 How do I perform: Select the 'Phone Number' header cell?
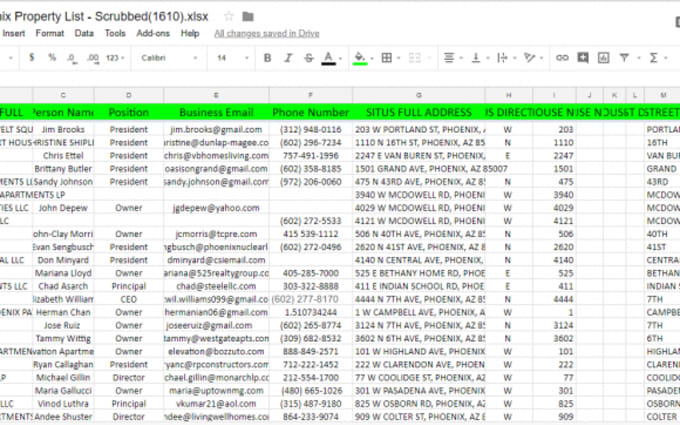(x=311, y=112)
